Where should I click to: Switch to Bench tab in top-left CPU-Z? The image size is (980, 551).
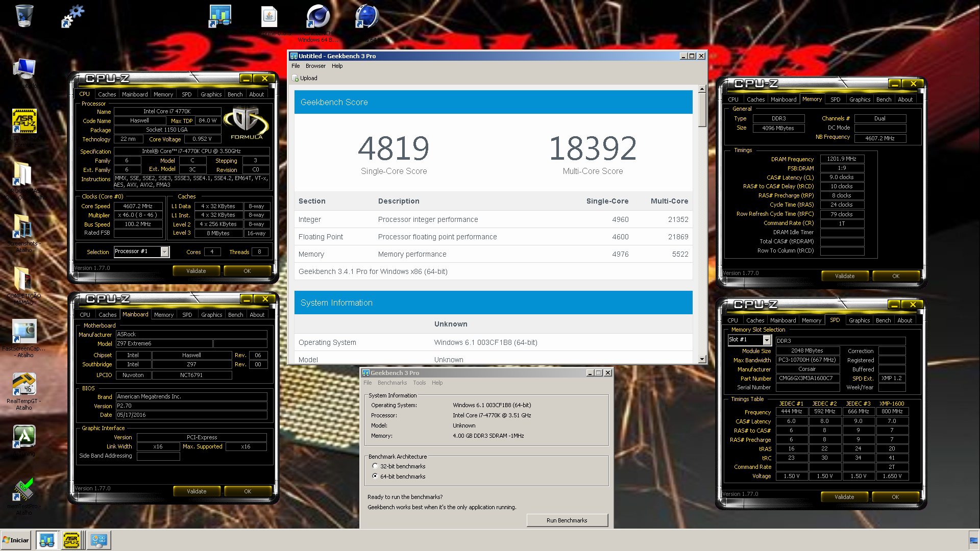[x=235, y=94]
